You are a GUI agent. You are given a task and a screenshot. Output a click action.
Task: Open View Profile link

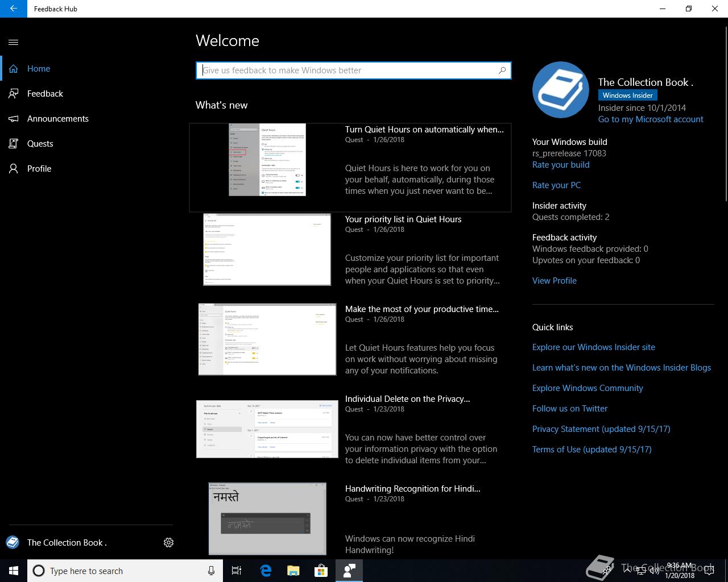point(555,281)
